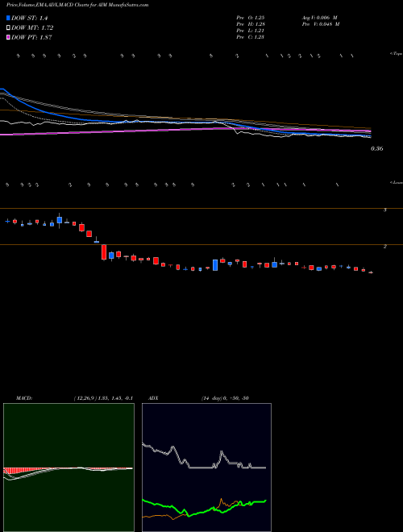Click the MACD '(12,26,9) 1.33, 1.45, -0.1' values
403x532 pixels.
coord(103,398)
